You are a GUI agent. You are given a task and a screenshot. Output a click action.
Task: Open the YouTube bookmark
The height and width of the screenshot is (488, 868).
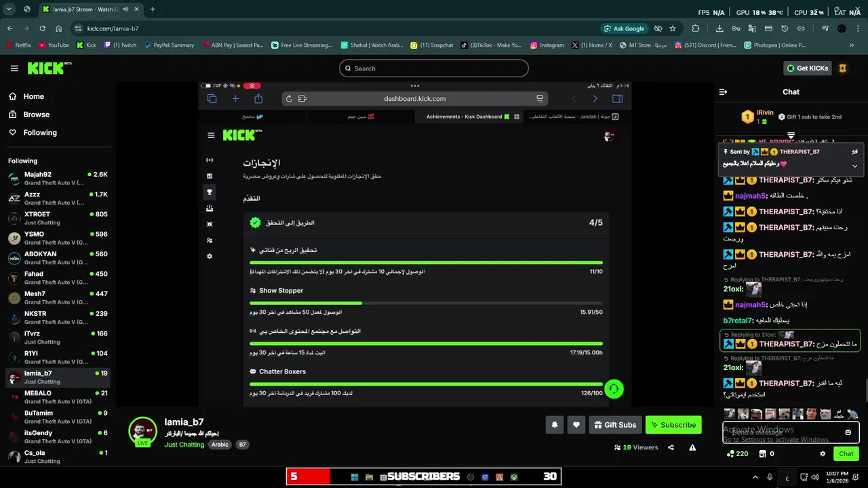click(x=54, y=45)
